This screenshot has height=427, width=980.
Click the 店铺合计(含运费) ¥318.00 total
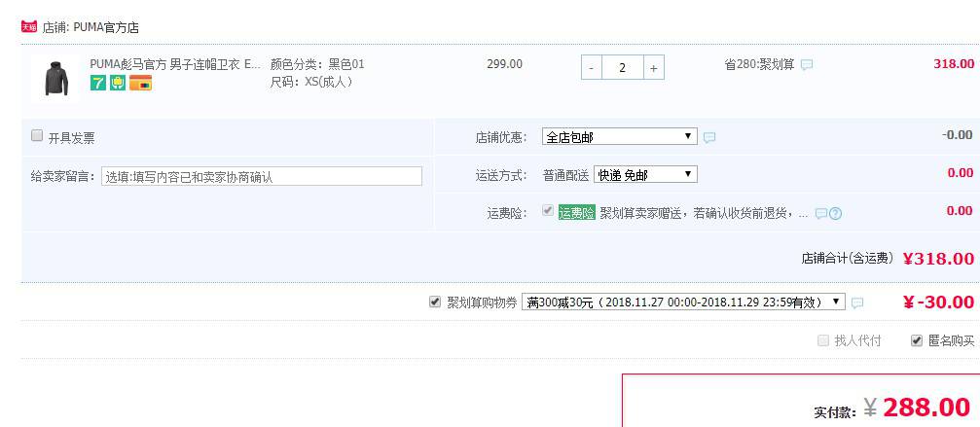pos(888,258)
